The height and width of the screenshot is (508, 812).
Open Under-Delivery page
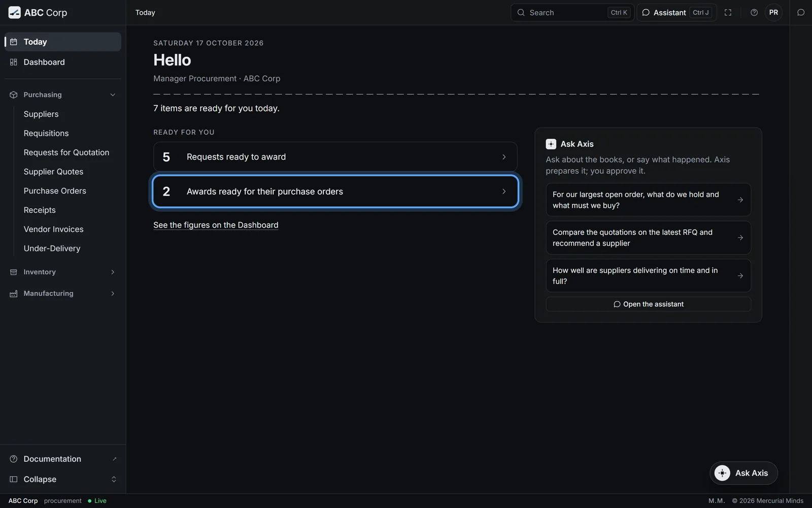click(52, 248)
